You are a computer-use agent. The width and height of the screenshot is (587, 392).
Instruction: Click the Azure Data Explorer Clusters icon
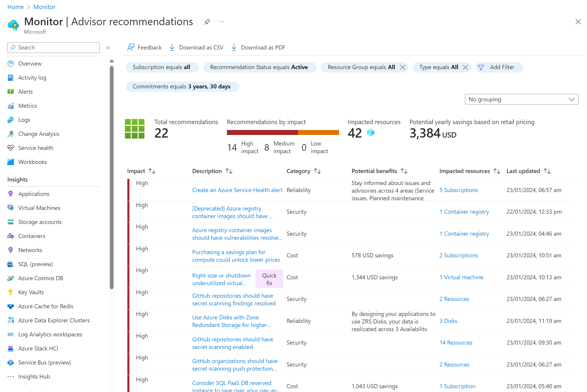(x=11, y=320)
